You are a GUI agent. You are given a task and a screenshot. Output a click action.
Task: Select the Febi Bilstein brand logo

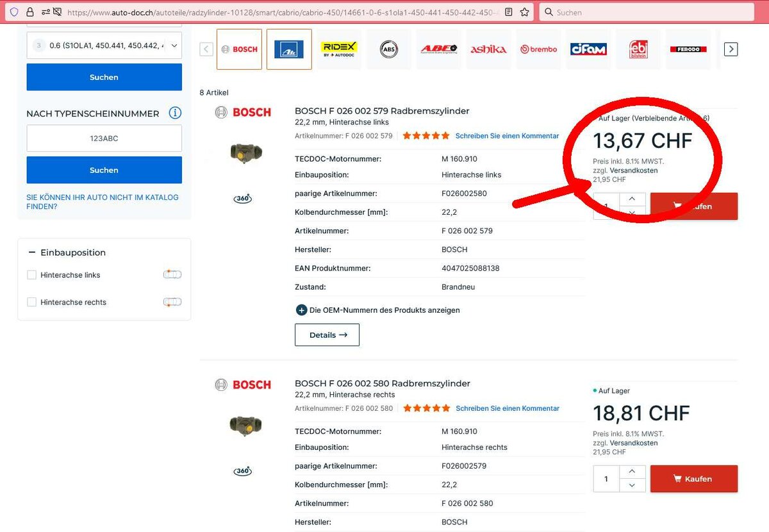(638, 49)
